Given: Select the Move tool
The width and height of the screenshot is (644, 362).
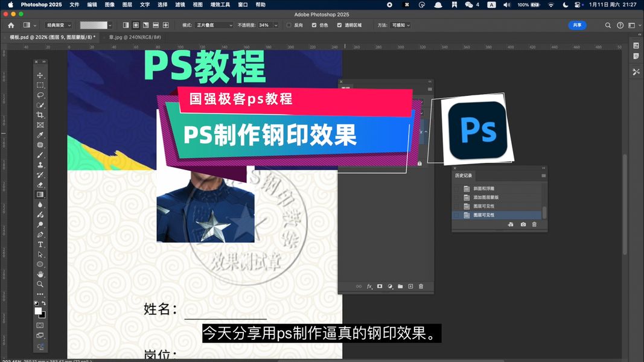Looking at the screenshot, I should pos(40,75).
